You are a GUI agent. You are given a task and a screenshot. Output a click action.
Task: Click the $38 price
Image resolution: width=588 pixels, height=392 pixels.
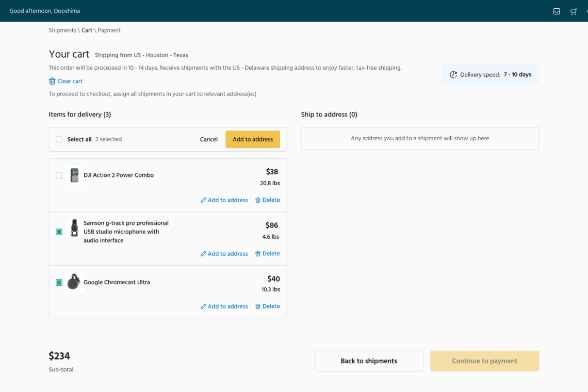272,172
